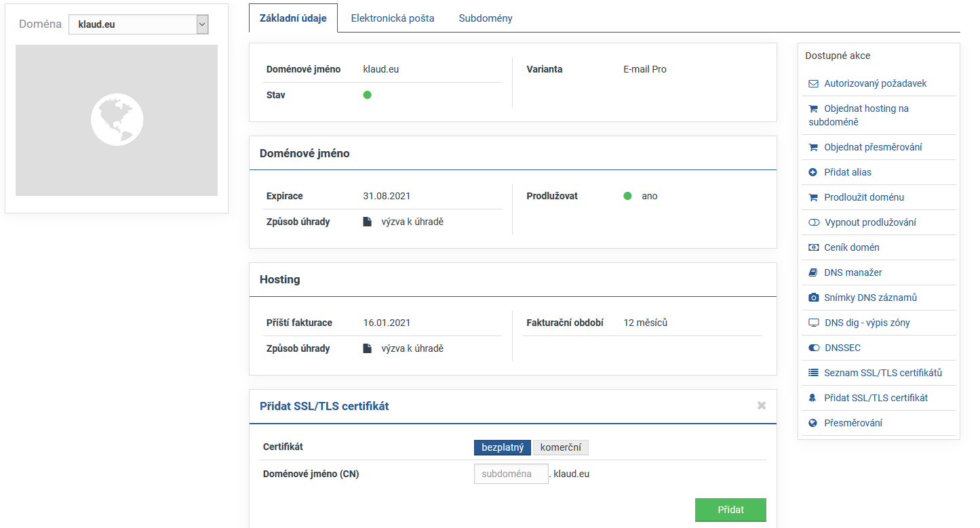Click the money icon for Ceník domén
Screen dimensions: 980x528
coord(813,248)
